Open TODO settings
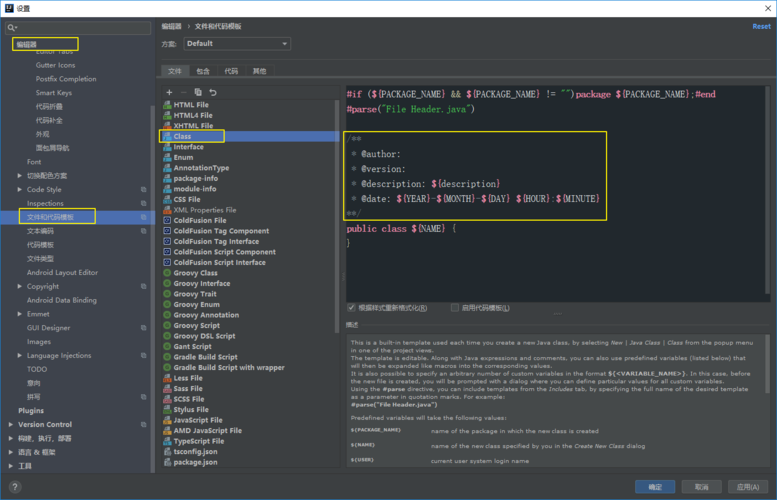This screenshot has height=500, width=777. [x=37, y=369]
